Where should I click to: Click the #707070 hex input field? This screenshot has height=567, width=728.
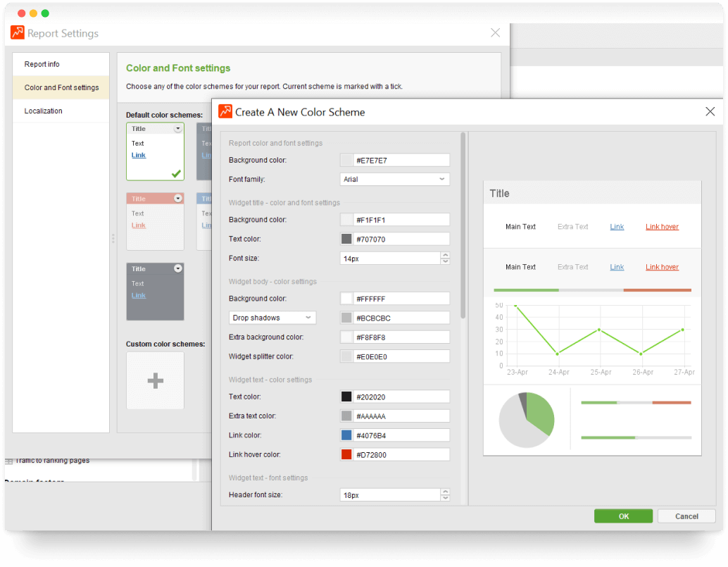(401, 239)
